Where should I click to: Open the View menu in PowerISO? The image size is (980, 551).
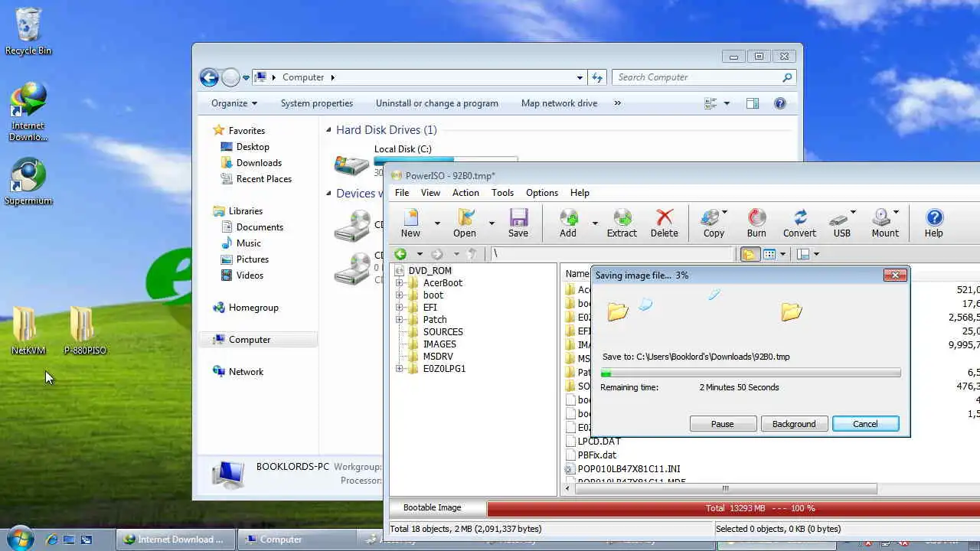pos(430,193)
